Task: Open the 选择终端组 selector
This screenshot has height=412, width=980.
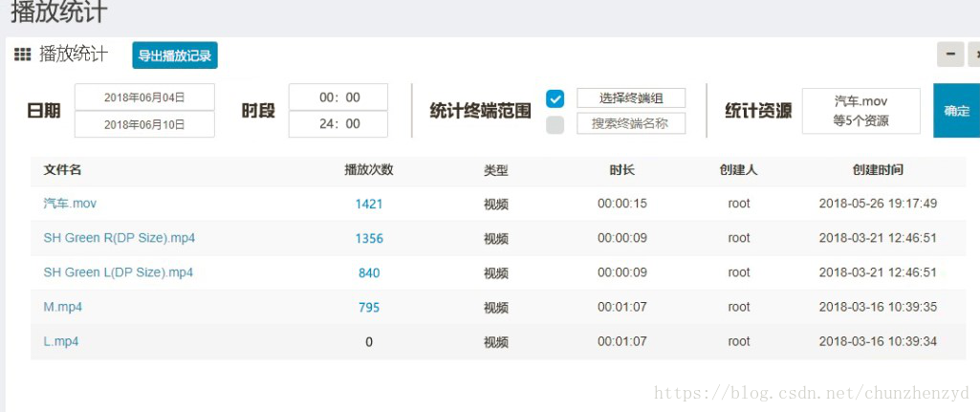Action: [631, 98]
